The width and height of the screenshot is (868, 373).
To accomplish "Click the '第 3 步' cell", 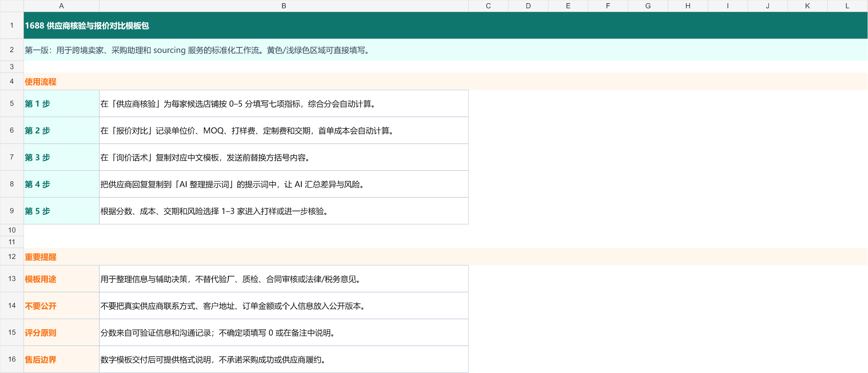I will tap(62, 157).
